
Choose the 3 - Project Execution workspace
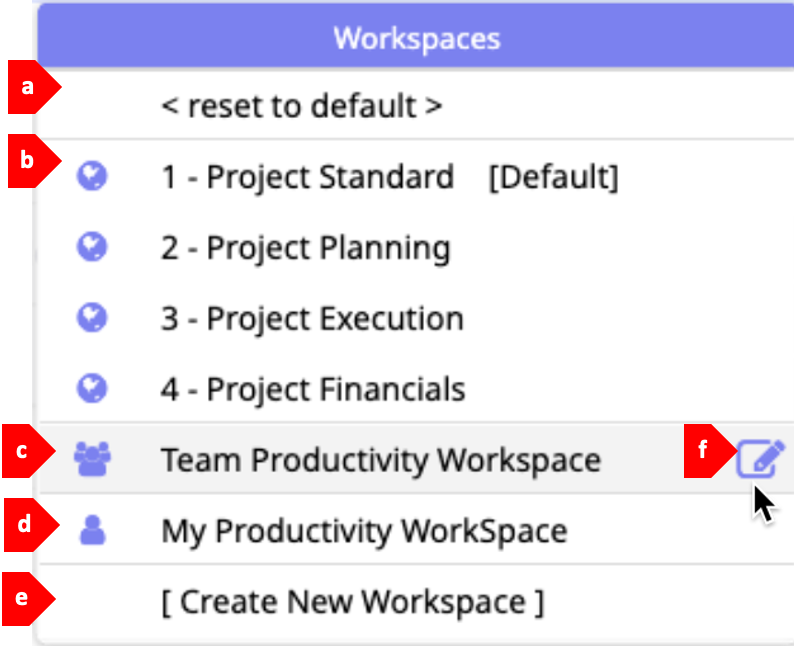[x=312, y=318]
